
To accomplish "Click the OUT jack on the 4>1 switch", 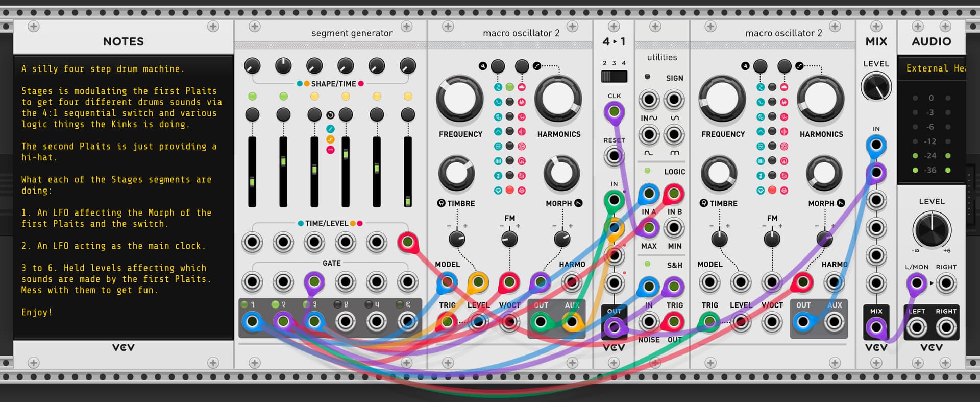I will [x=614, y=327].
